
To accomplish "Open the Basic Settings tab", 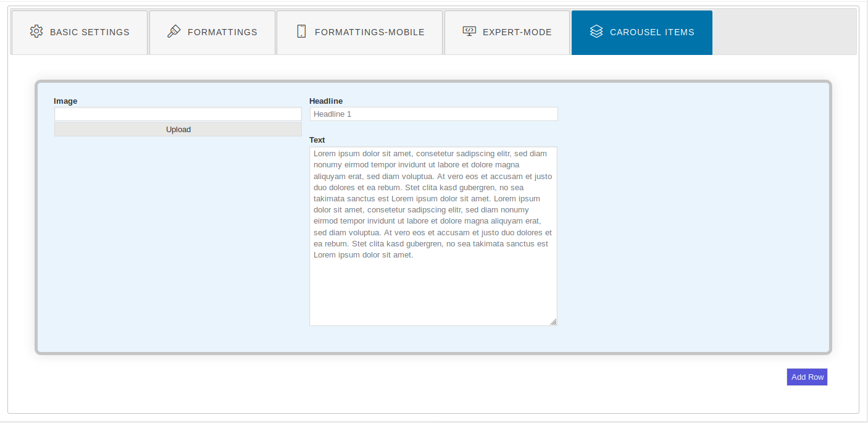I will (80, 33).
